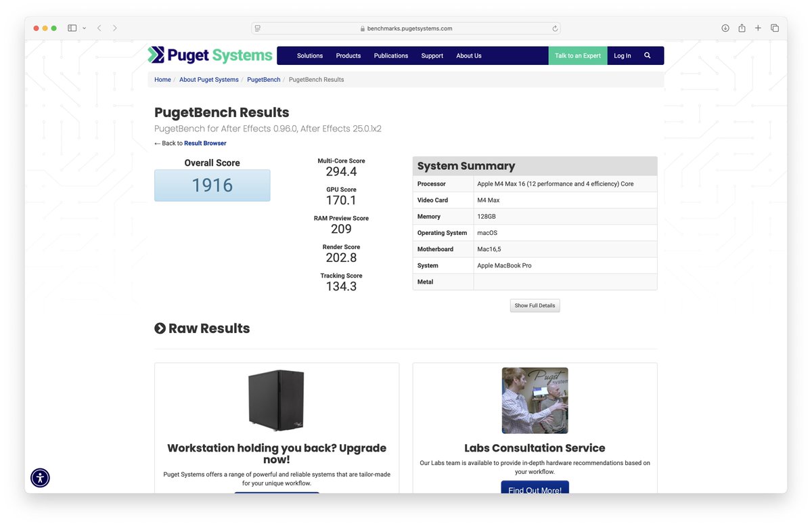The height and width of the screenshot is (526, 812).
Task: Click the Log In link
Action: click(x=623, y=56)
